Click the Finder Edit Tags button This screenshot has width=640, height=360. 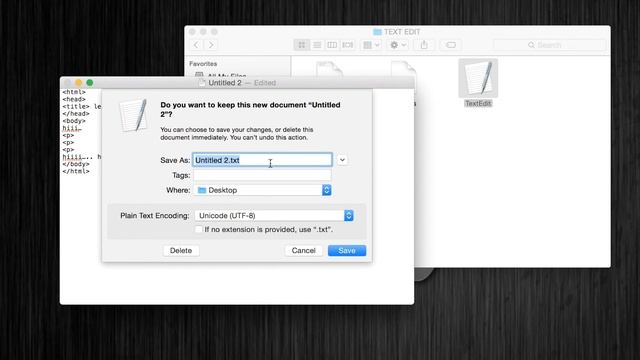coord(451,45)
